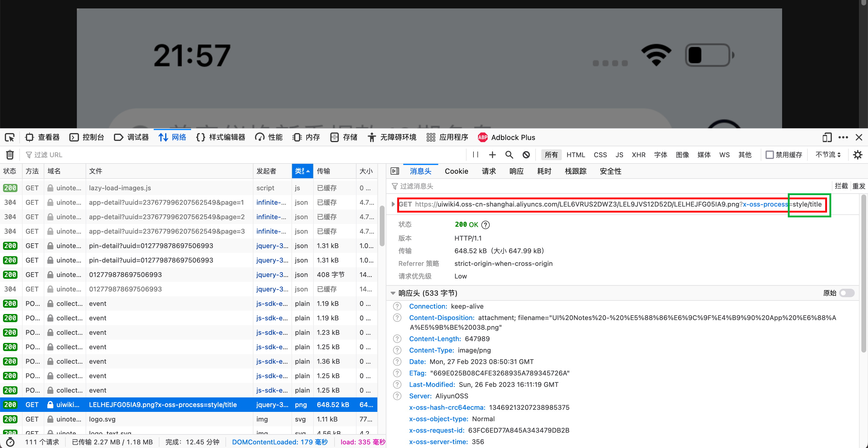Image resolution: width=868 pixels, height=448 pixels.
Task: Collapse the 响应头 section
Action: (393, 293)
